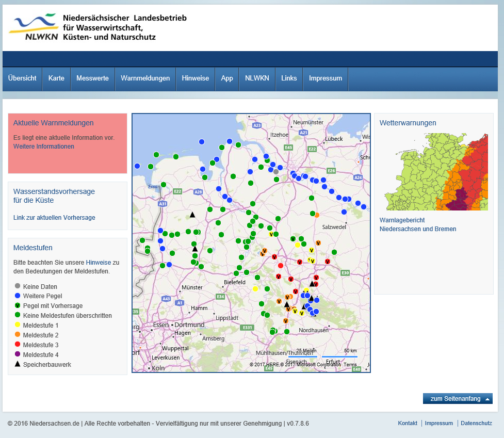Screen dimensions: 504x438
Task: Click the Meldestufe 4 purple legend dot
Action: (x=18, y=354)
